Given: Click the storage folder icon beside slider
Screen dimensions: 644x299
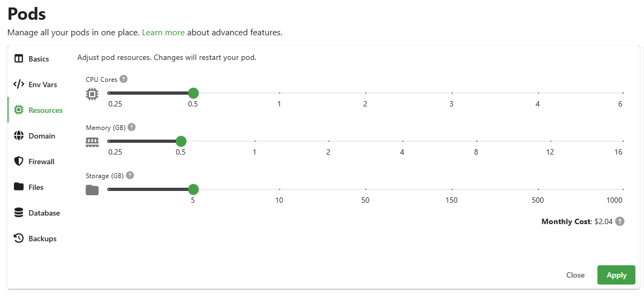Looking at the screenshot, I should [92, 190].
